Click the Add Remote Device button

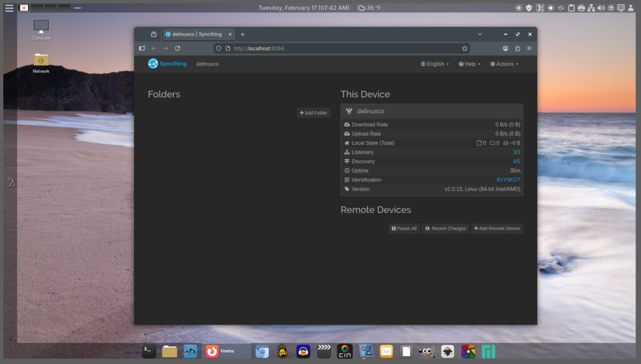[496, 229]
